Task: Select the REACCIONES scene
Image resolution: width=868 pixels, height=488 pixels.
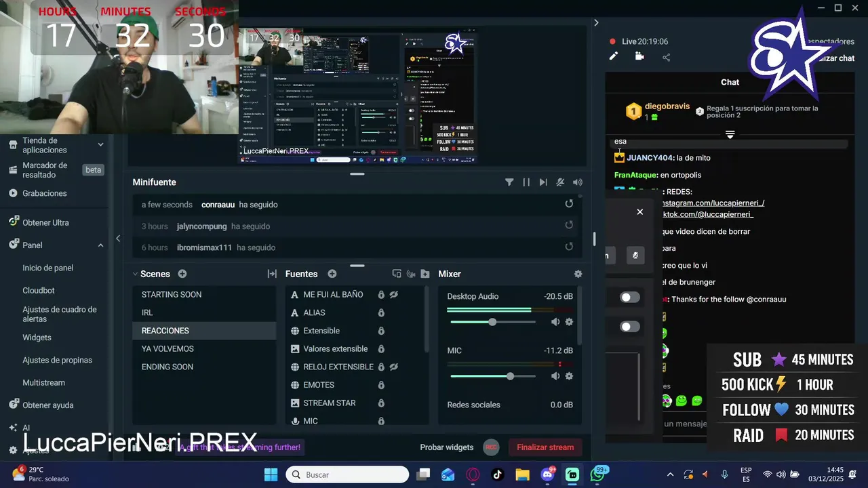Action: click(x=204, y=331)
